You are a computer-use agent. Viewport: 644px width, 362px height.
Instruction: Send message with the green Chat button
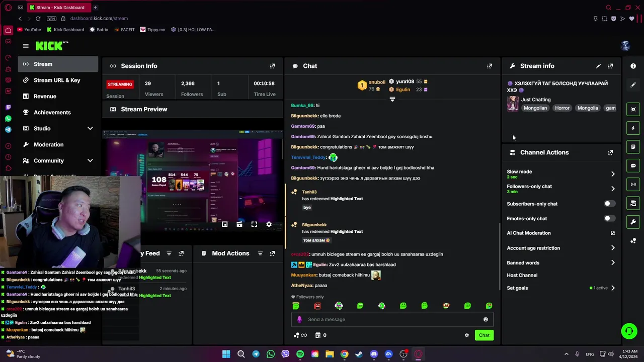pyautogui.click(x=484, y=335)
